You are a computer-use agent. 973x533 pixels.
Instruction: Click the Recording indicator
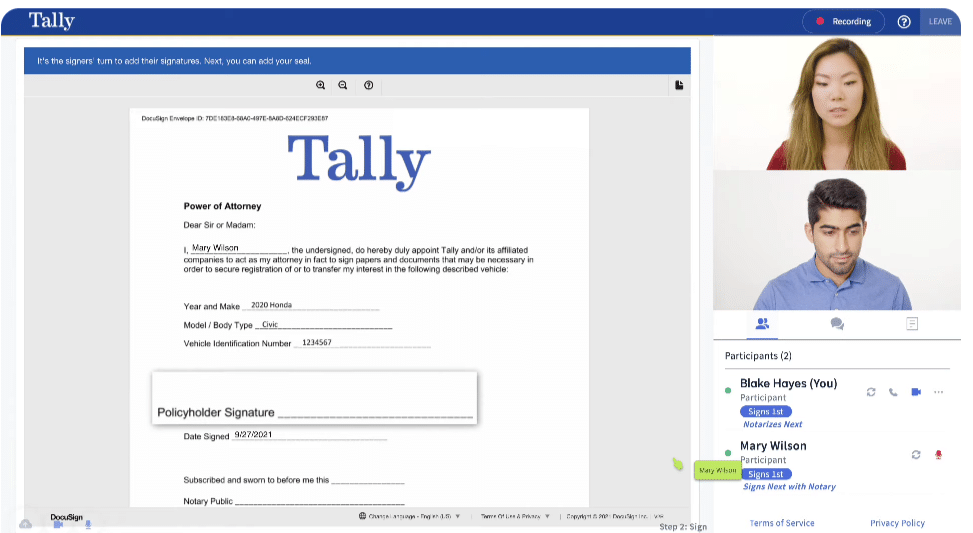click(843, 21)
